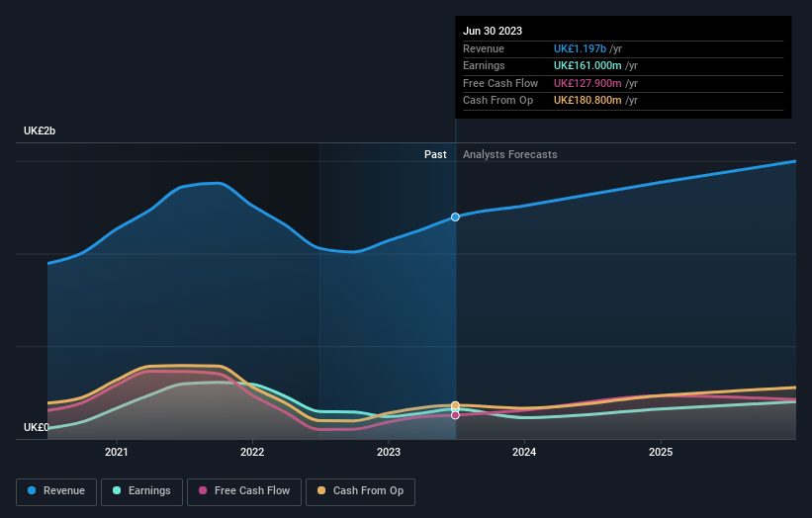Click the Revenue value UK£1.197b in tooltip
Image resolution: width=812 pixels, height=518 pixels.
click(x=580, y=48)
